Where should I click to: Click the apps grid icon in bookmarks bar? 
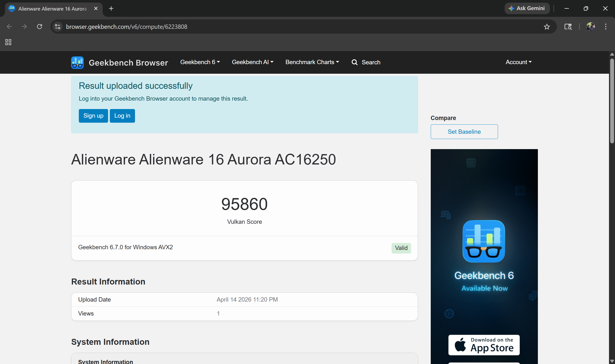point(8,42)
